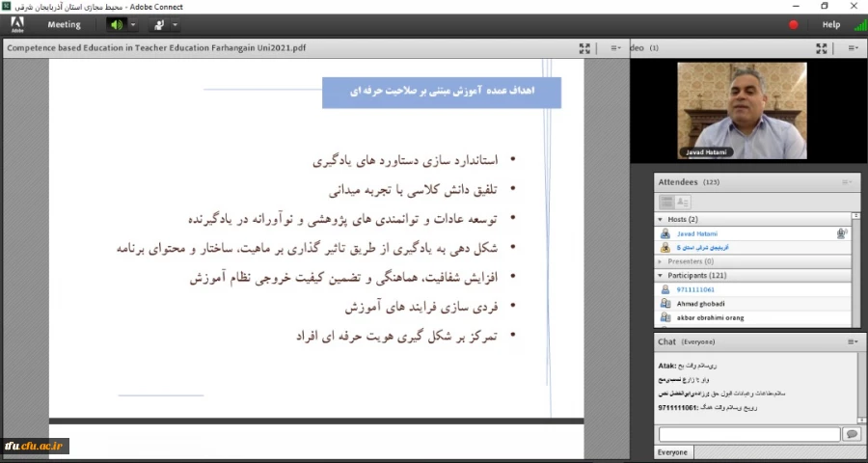Image resolution: width=868 pixels, height=463 pixels.
Task: Expand the Presenters (0) group
Action: coord(660,261)
